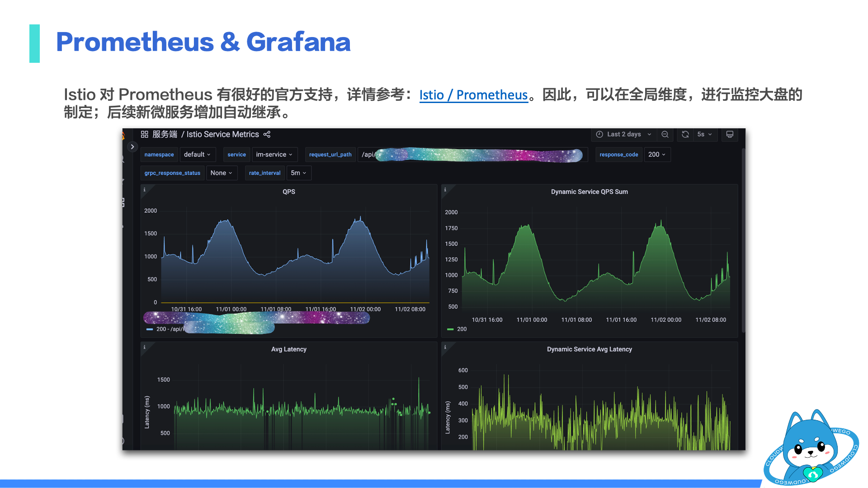Click the Avg Latency panel info icon

[x=144, y=346]
